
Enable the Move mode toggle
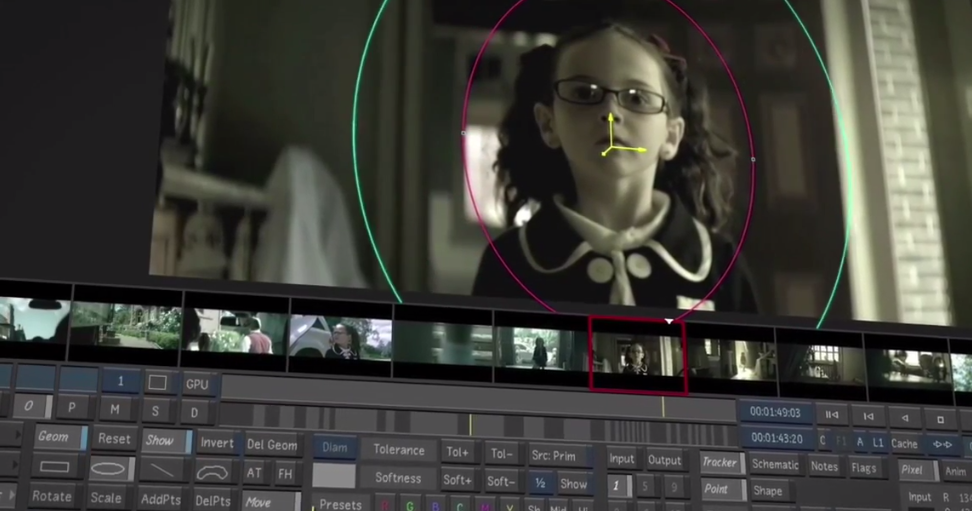271,502
